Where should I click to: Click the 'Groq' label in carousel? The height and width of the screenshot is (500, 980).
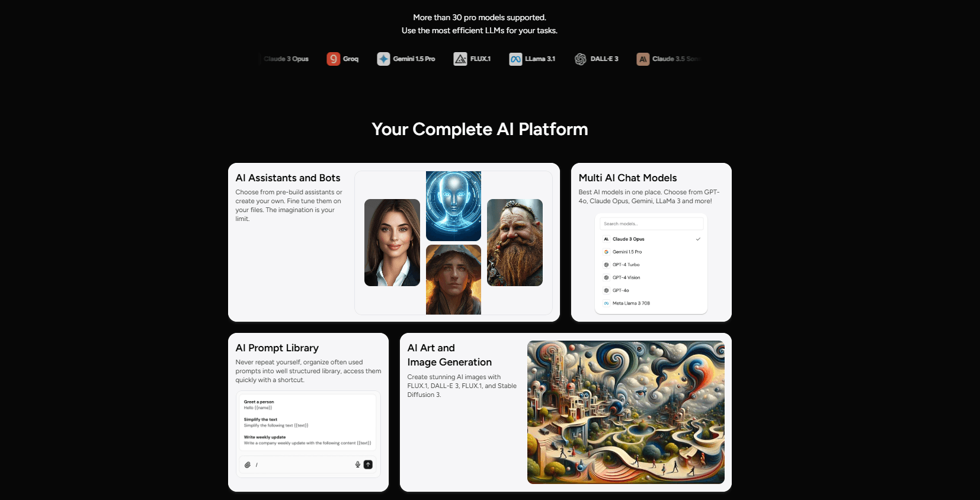[x=351, y=59]
